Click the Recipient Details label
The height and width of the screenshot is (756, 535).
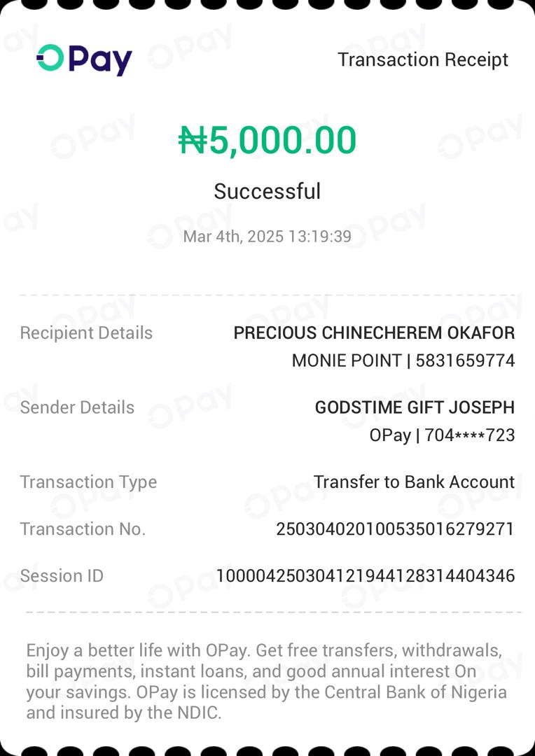tap(86, 333)
